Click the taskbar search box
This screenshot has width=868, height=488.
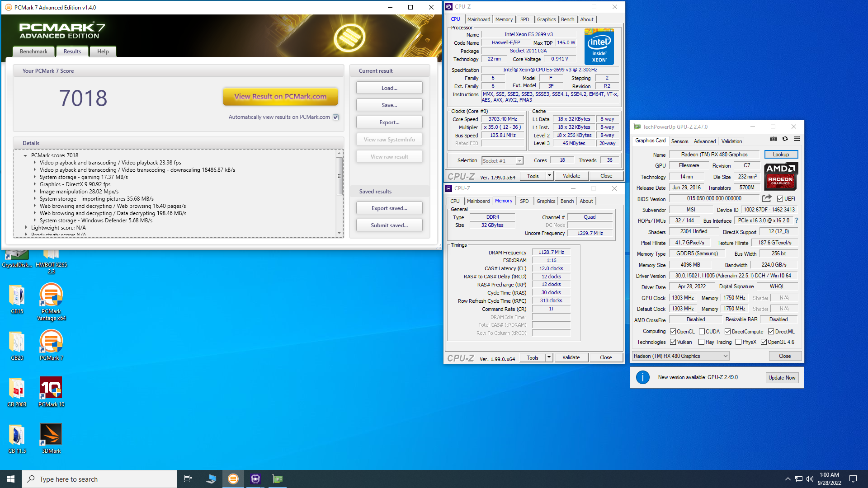99,479
